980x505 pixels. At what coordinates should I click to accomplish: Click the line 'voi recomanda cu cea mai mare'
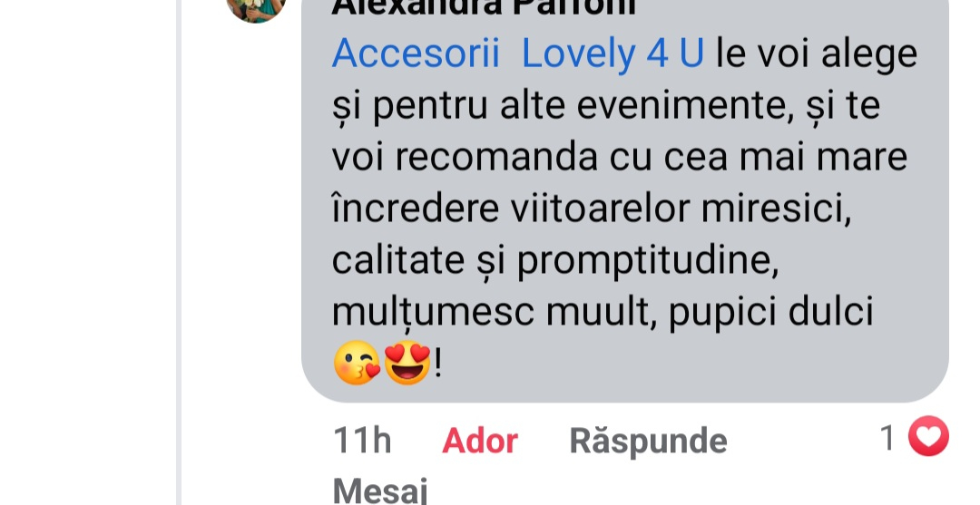[620, 157]
